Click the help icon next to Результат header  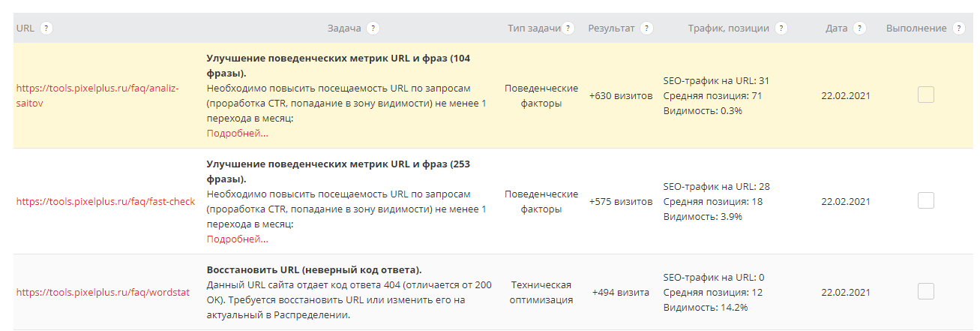coord(646,28)
